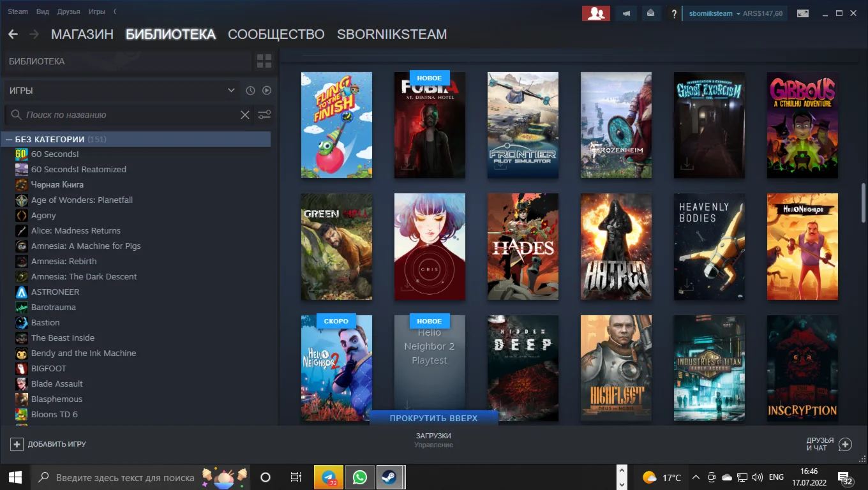Open Telegram in the taskbar

pyautogui.click(x=329, y=477)
